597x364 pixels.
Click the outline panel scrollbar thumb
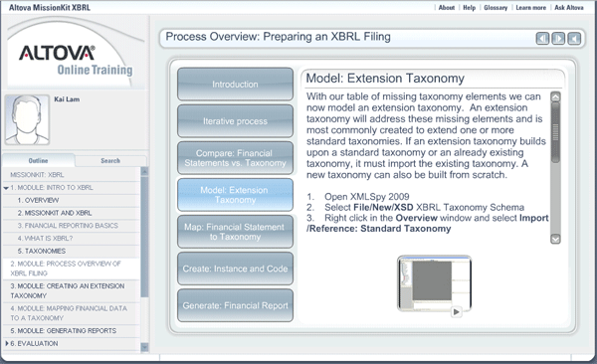tap(144, 237)
